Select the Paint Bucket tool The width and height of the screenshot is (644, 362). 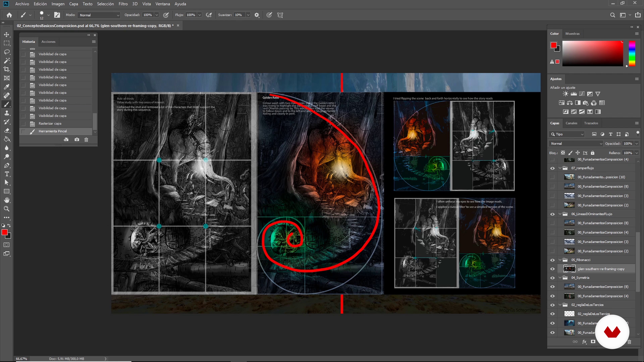click(x=7, y=139)
